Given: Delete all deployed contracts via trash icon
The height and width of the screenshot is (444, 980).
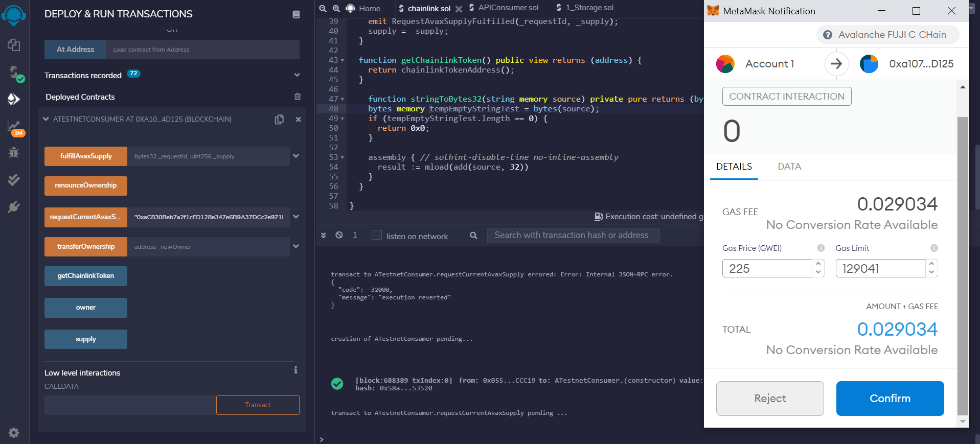Looking at the screenshot, I should click(x=298, y=97).
